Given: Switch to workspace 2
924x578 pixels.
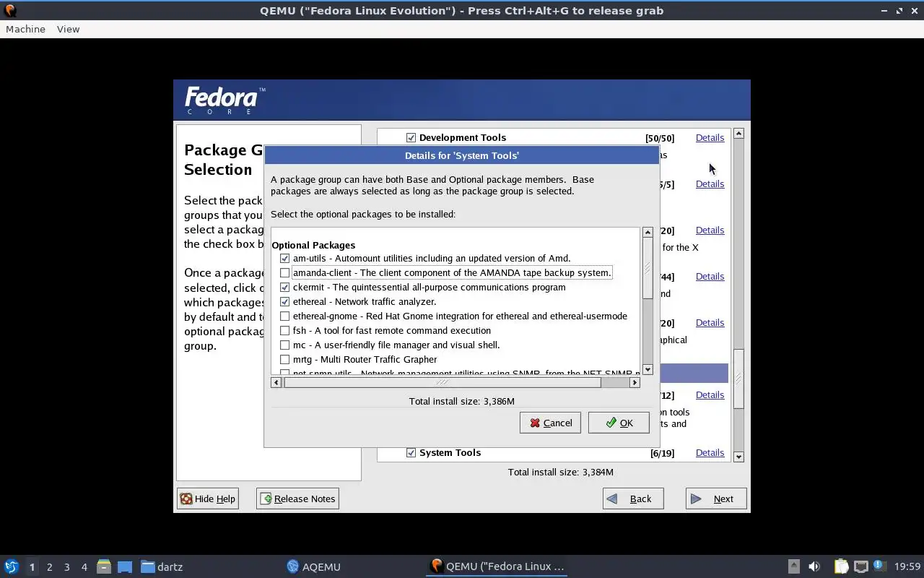Looking at the screenshot, I should 49,567.
